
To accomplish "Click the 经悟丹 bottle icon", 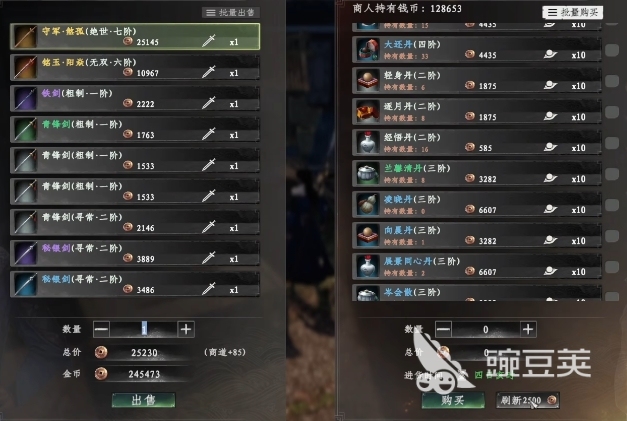I will pyautogui.click(x=367, y=143).
